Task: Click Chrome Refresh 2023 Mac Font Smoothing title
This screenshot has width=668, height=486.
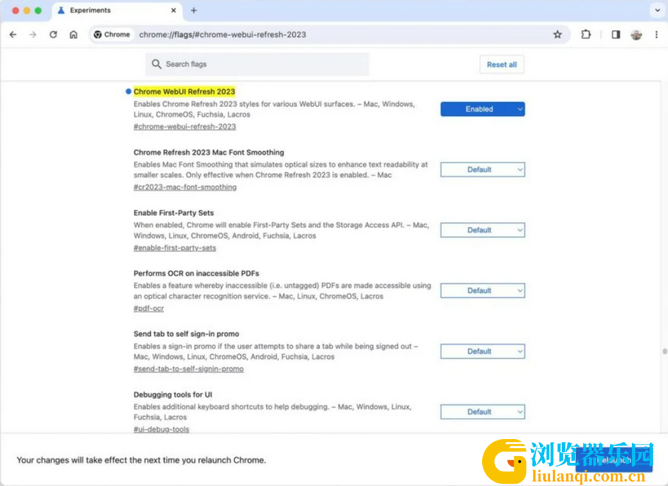Action: coord(209,152)
